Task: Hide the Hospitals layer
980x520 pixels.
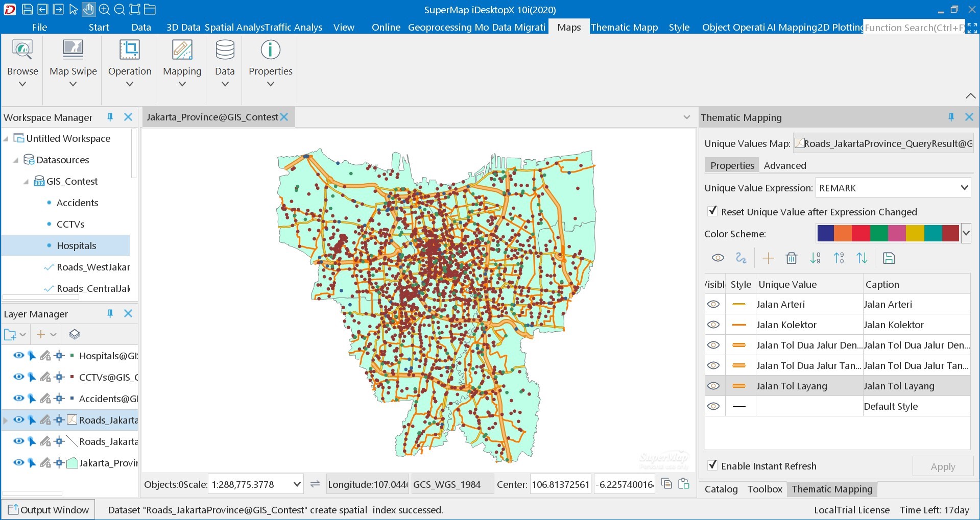Action: pos(19,356)
